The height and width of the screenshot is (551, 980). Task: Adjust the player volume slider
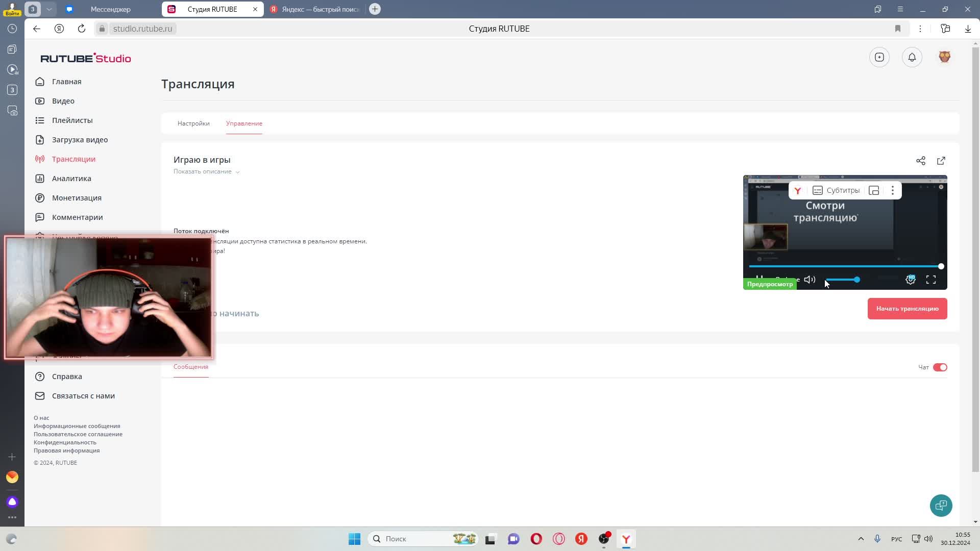[842, 280]
